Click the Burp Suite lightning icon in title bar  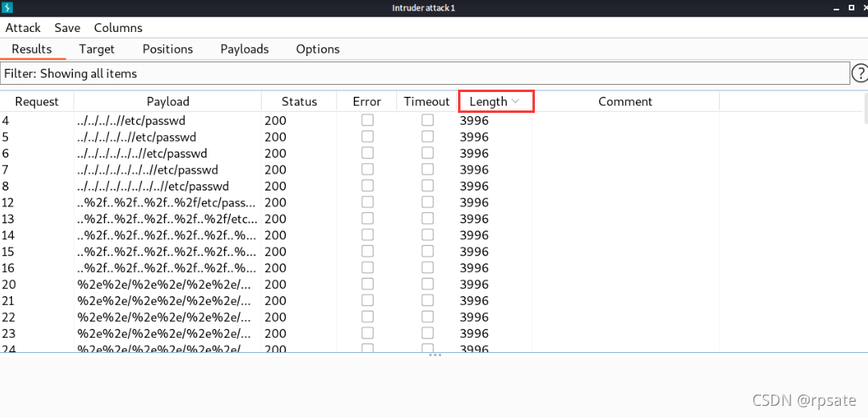pos(8,8)
